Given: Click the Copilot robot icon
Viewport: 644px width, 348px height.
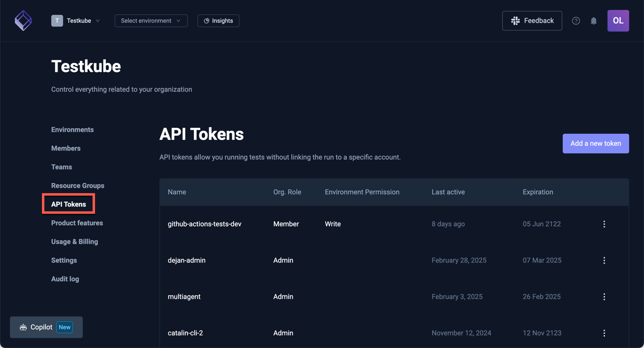Looking at the screenshot, I should (x=23, y=327).
